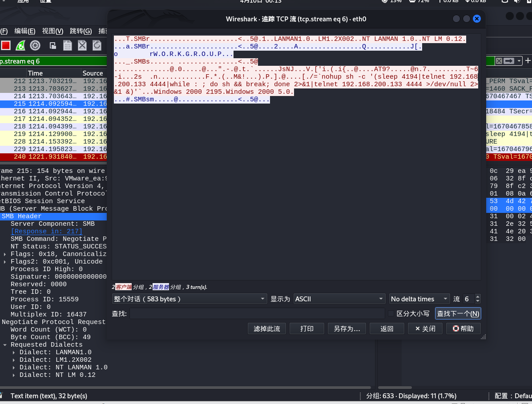Click the volume icon in system tray

(x=517, y=1)
